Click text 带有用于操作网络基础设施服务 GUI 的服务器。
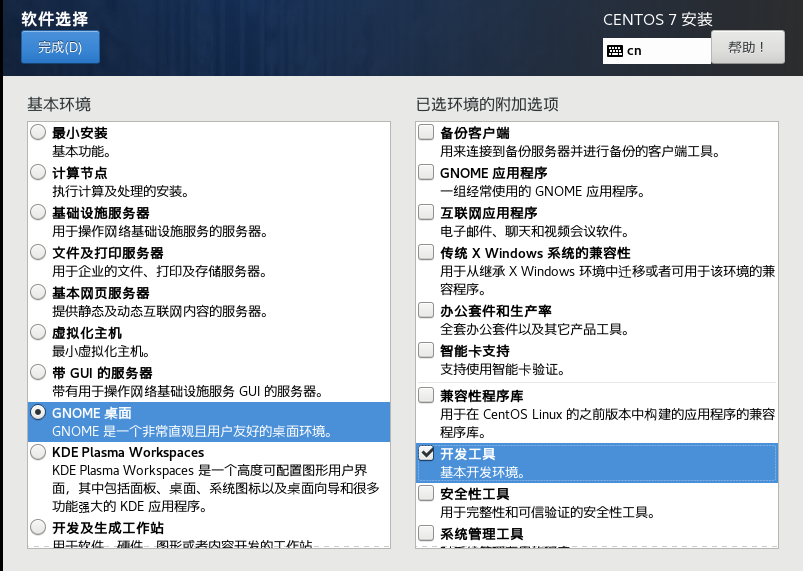Screen dimensions: 803x571 187,392
